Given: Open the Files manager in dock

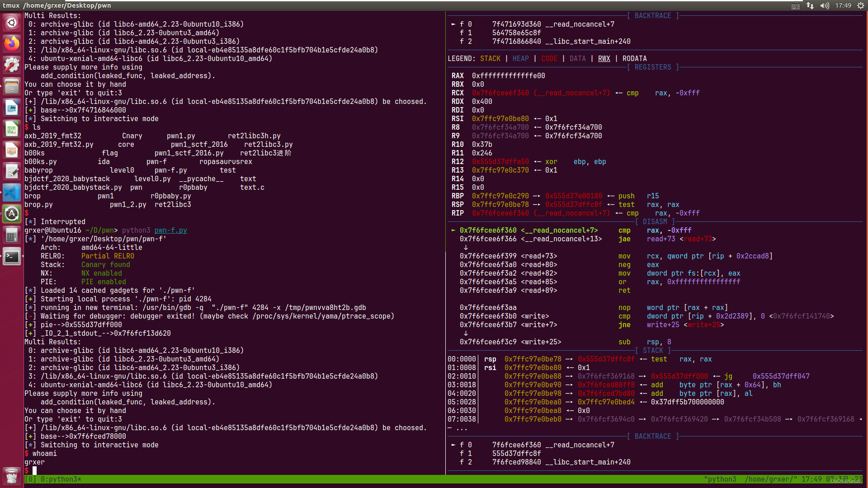Looking at the screenshot, I should [12, 86].
